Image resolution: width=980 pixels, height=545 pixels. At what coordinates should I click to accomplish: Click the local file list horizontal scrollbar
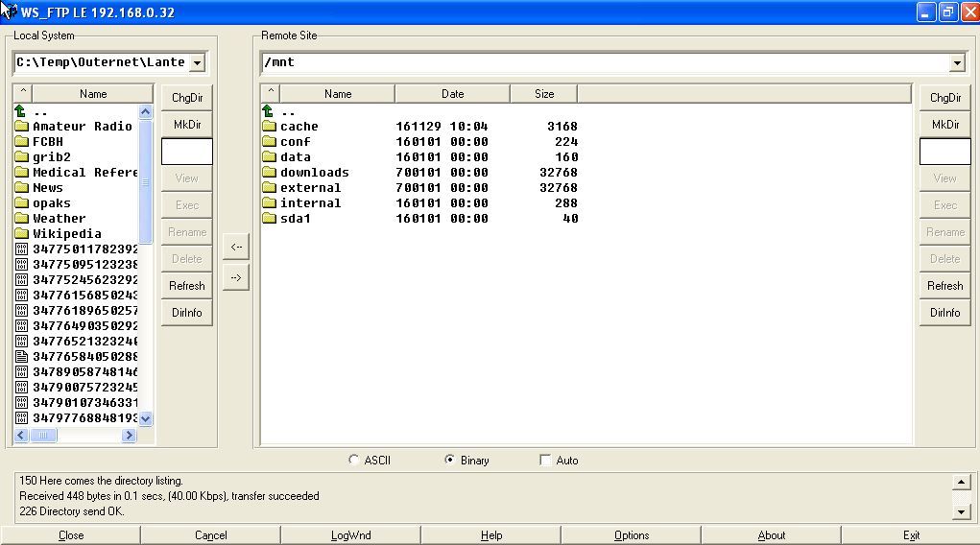click(82, 436)
